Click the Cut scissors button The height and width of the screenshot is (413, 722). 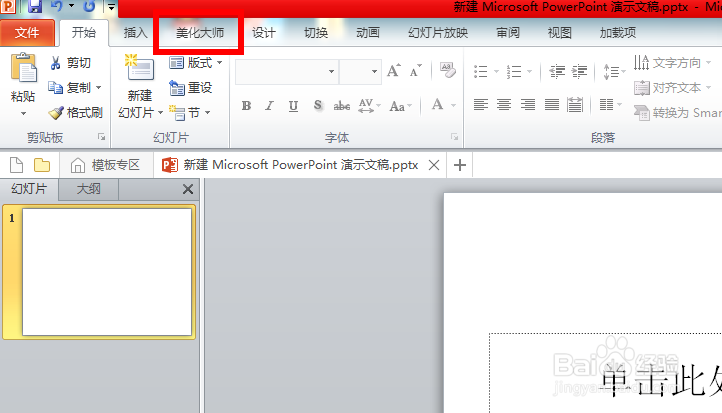(x=70, y=63)
